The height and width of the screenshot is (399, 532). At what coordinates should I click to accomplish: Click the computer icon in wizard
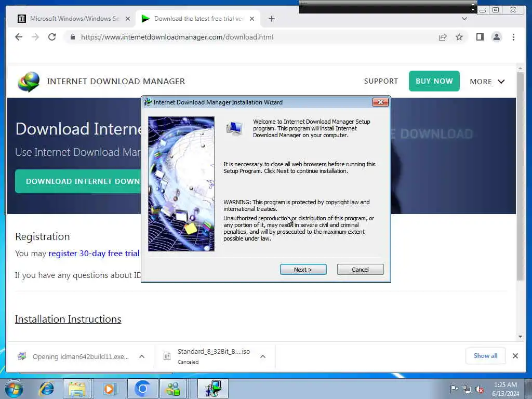tap(234, 129)
